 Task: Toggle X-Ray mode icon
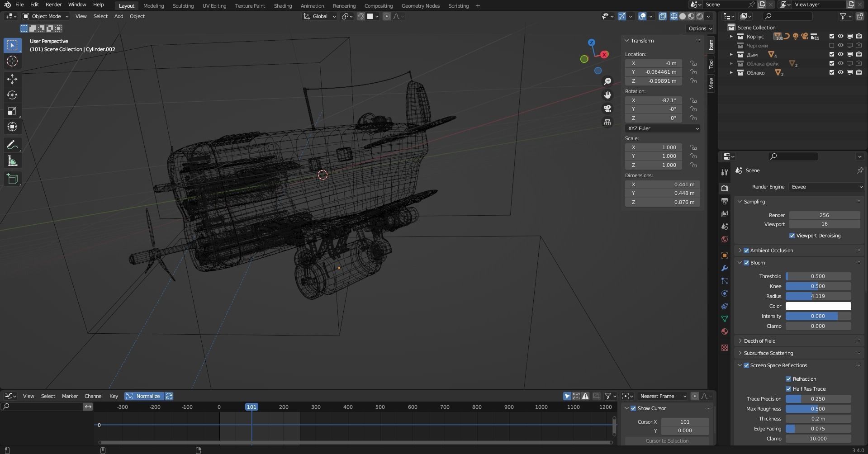click(662, 16)
